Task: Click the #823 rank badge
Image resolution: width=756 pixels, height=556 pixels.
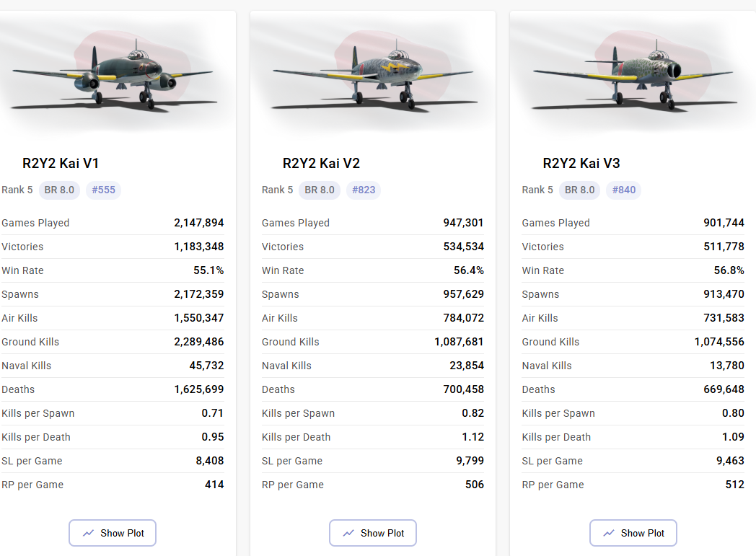Action: click(364, 190)
